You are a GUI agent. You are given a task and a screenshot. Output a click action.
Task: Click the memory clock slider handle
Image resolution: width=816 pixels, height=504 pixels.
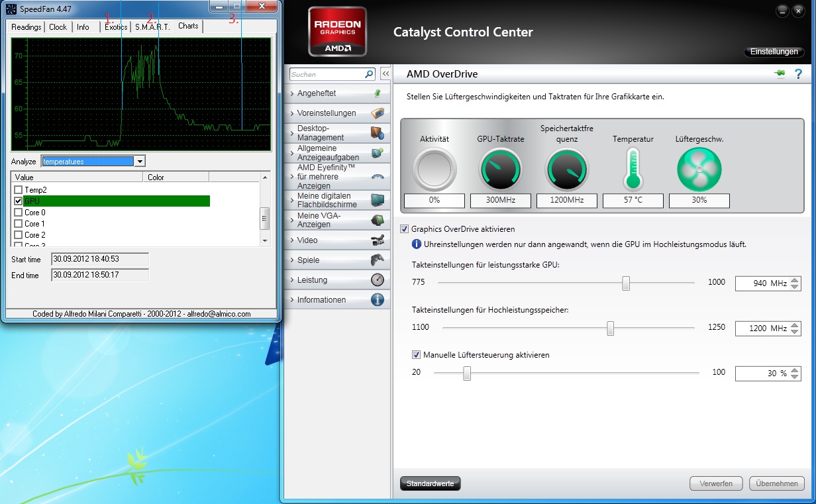611,328
